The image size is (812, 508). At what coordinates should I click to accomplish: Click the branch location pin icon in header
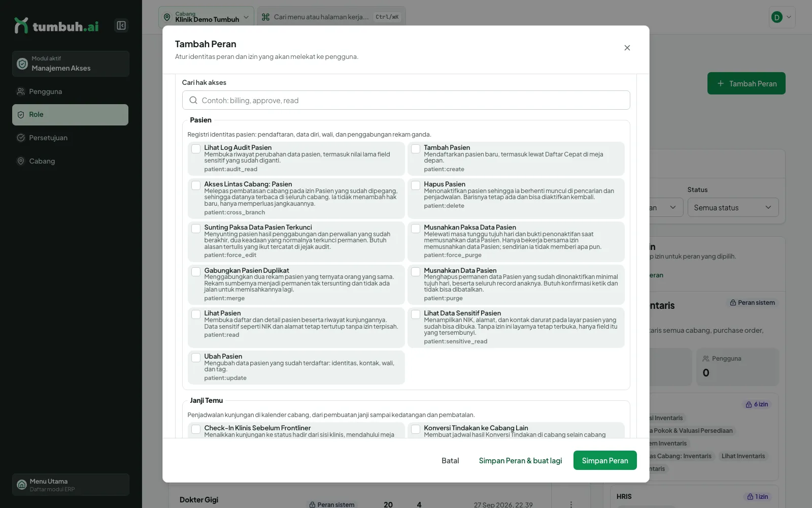[x=167, y=17]
